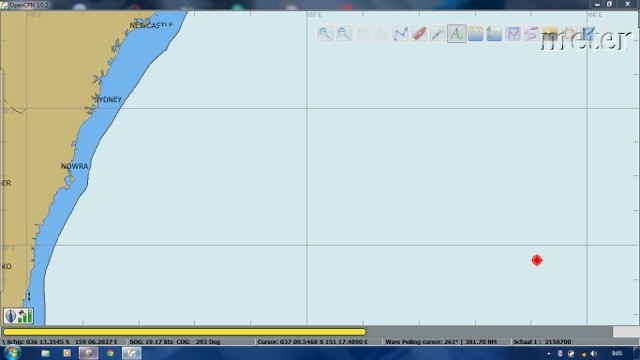
Task: Click the NEWCASTLE chart label
Action: 151,25
